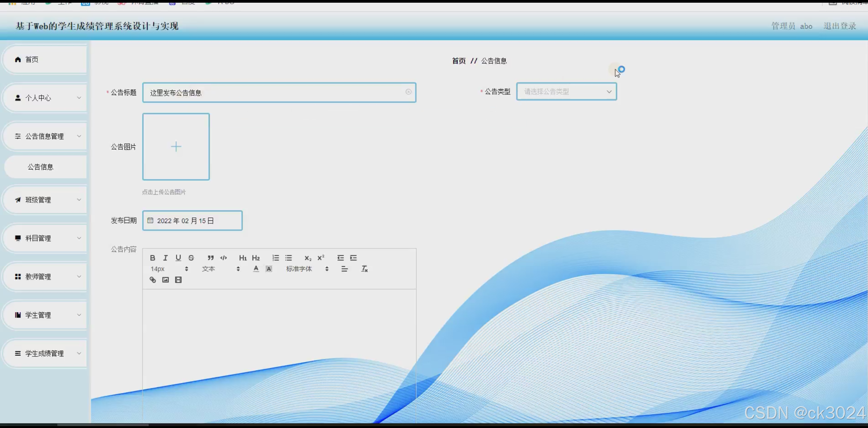Toggle bold formatting in the editor

[x=153, y=258]
